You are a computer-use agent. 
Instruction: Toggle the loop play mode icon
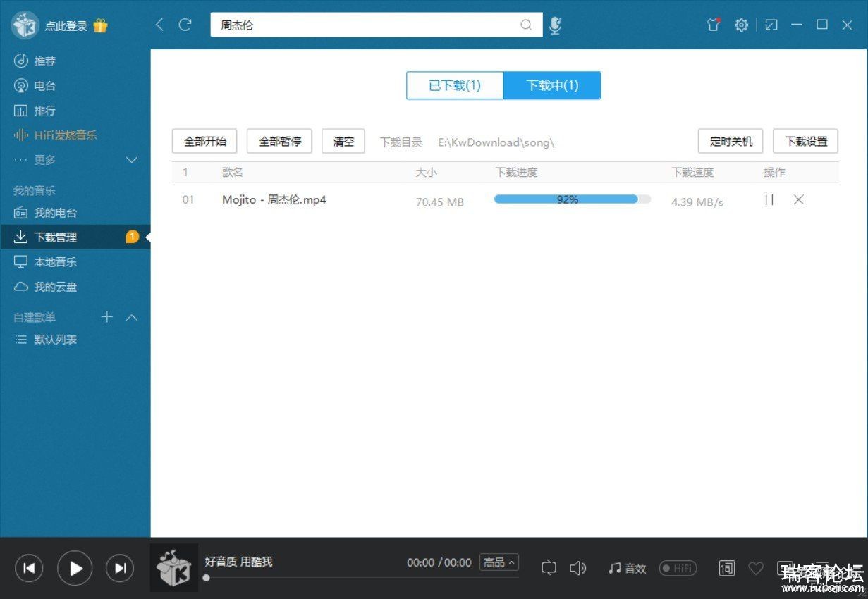[x=549, y=568]
